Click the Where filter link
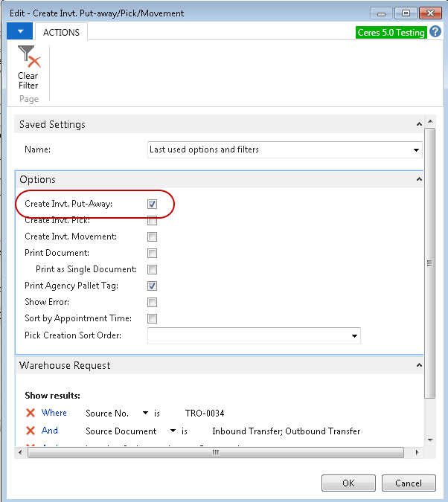The image size is (448, 502). (x=54, y=413)
